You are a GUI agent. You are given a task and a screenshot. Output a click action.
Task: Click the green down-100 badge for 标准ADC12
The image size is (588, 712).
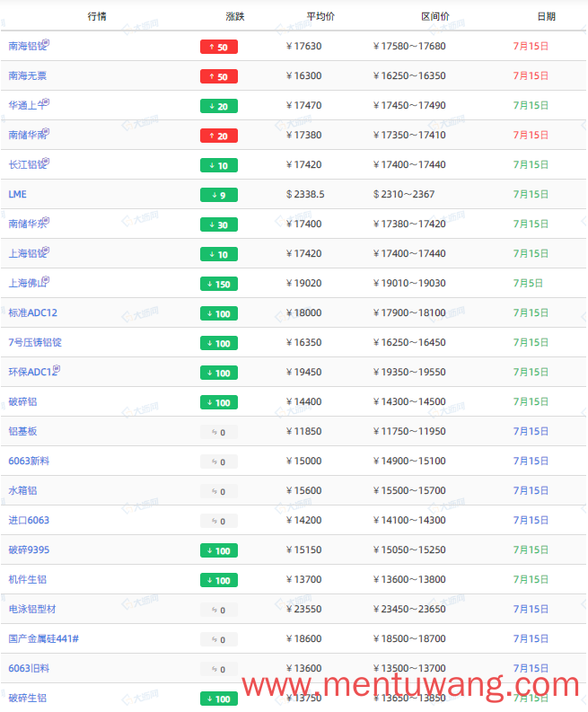[219, 313]
